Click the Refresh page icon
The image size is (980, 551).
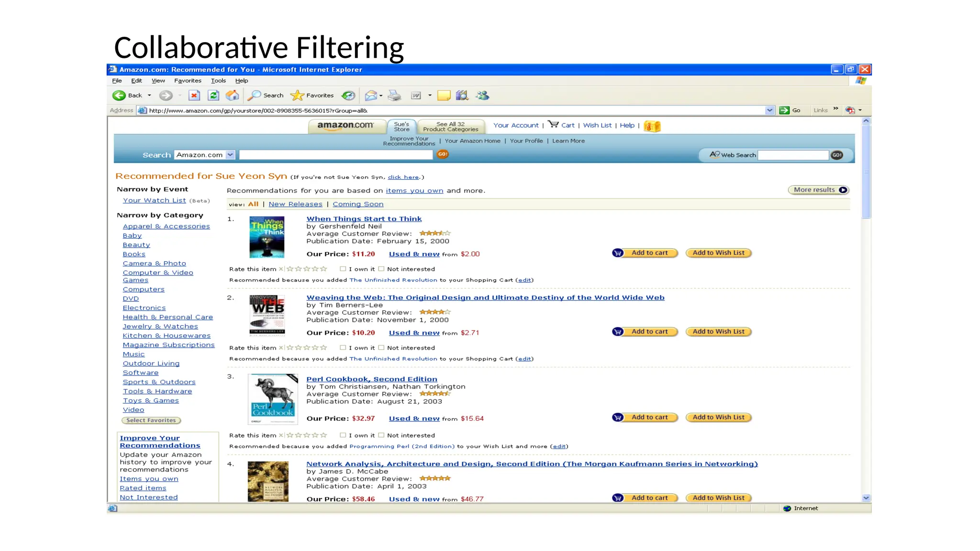click(213, 96)
